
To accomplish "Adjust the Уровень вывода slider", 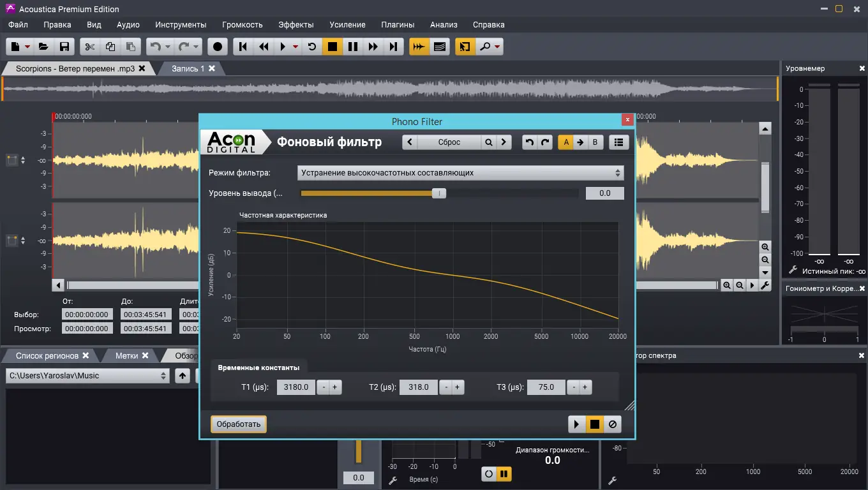I will [x=439, y=193].
